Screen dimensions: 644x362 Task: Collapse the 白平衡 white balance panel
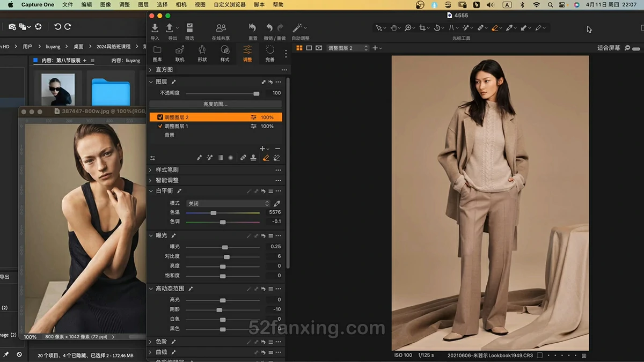pyautogui.click(x=151, y=191)
